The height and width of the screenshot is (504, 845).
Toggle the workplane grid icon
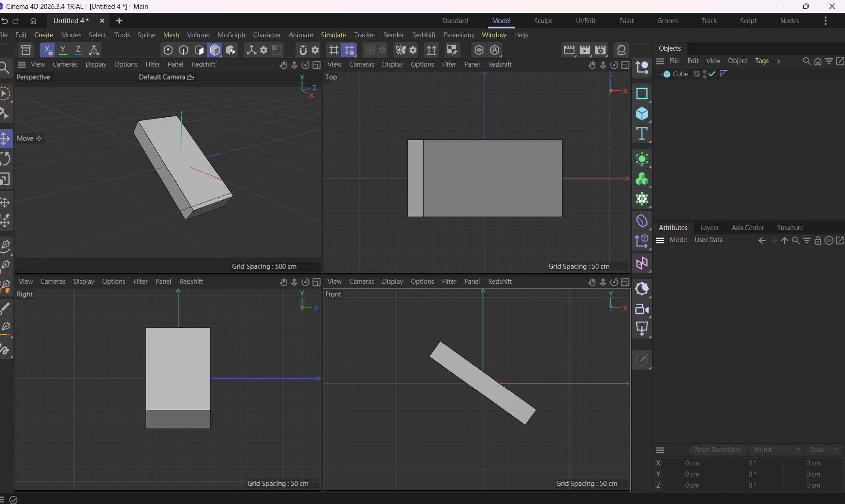point(333,50)
